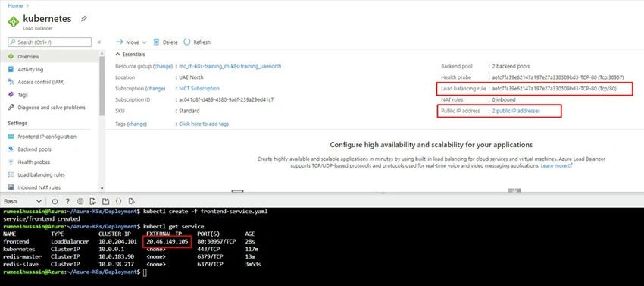Click cluster IP 10.0.183.90 in terminal
Screen dimensions: 644x286
tap(116, 256)
